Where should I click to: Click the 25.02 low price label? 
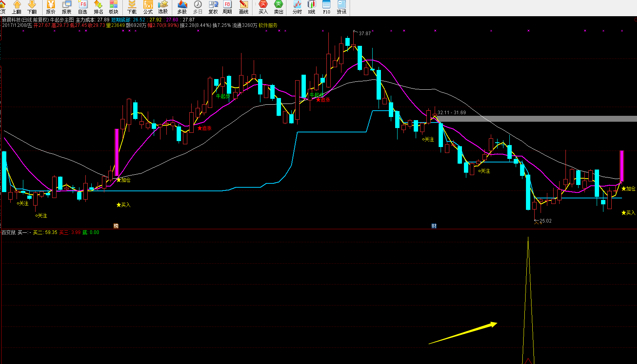(546, 221)
